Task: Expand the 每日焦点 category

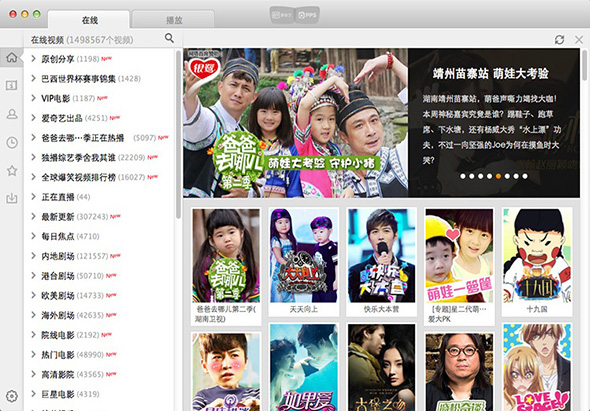Action: pos(33,236)
